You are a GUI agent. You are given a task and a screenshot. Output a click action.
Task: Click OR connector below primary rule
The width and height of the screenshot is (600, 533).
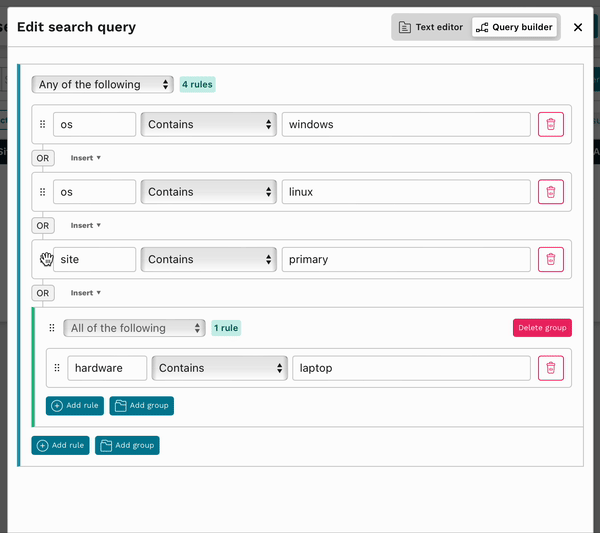43,293
